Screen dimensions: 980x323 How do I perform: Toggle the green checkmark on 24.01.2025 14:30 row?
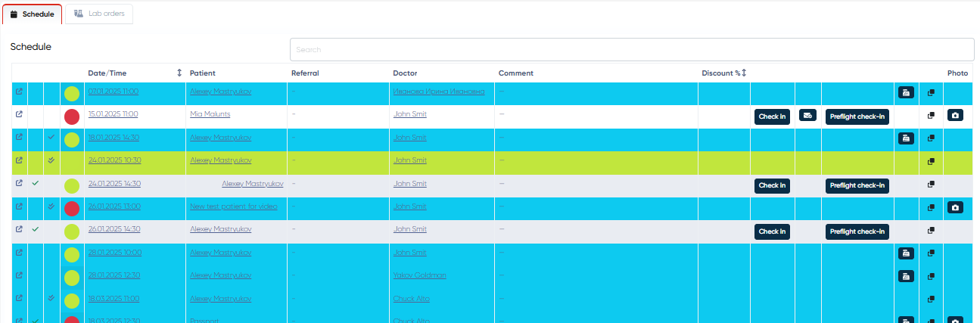coord(35,183)
